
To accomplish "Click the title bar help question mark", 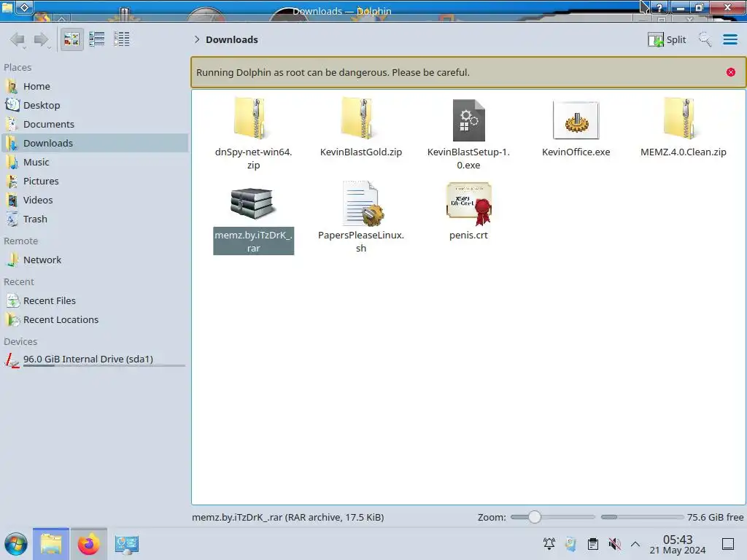I will click(659, 7).
